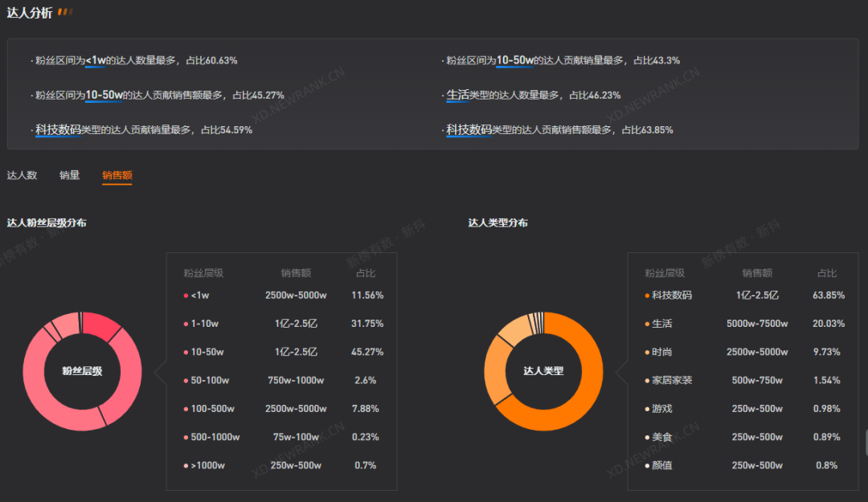
Task: Switch to the 达人数 tab
Action: click(22, 175)
